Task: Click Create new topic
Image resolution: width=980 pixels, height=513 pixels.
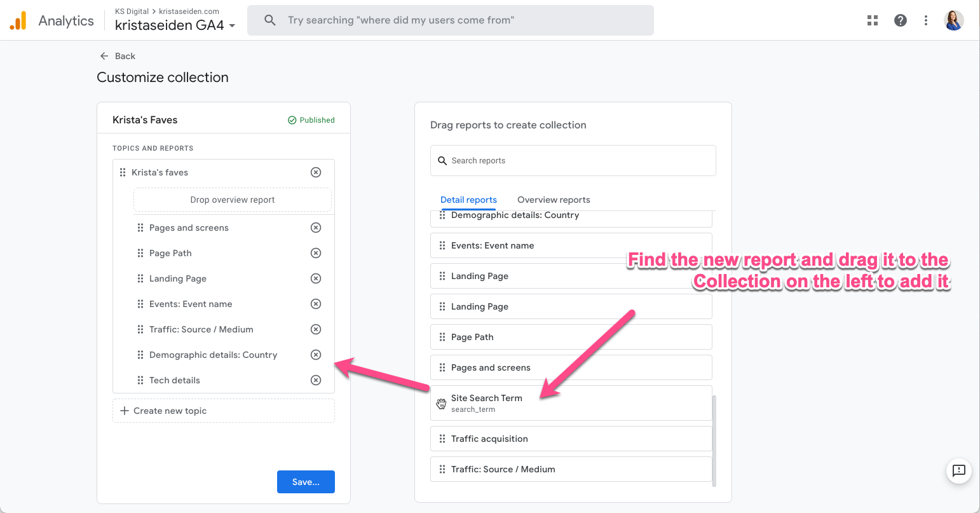Action: click(x=224, y=411)
